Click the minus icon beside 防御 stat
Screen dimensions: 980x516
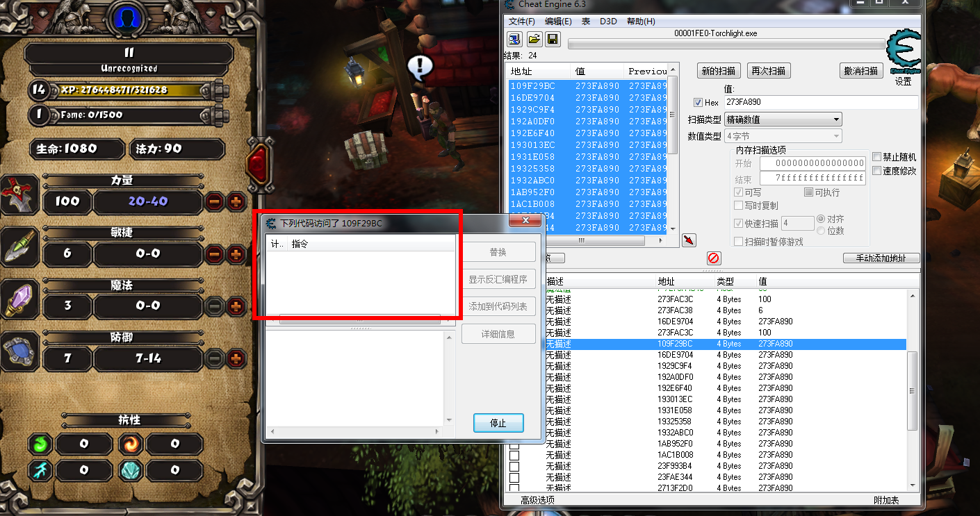(x=215, y=358)
